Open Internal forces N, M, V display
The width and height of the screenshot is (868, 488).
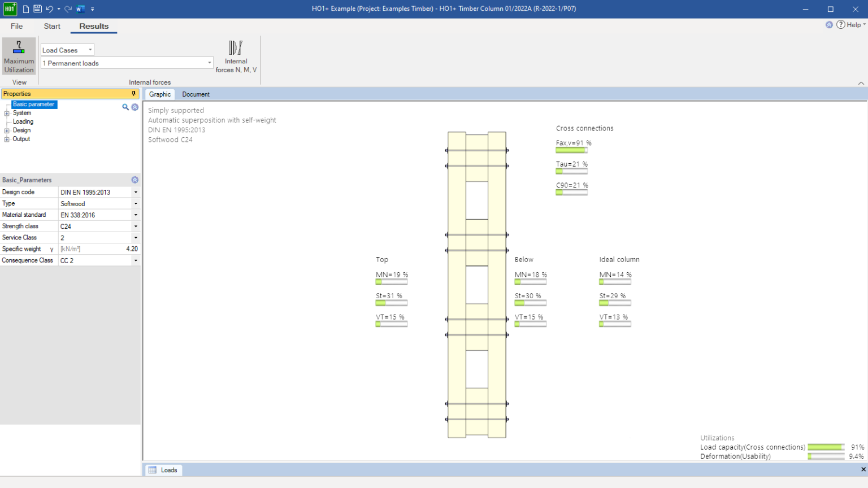(236, 55)
